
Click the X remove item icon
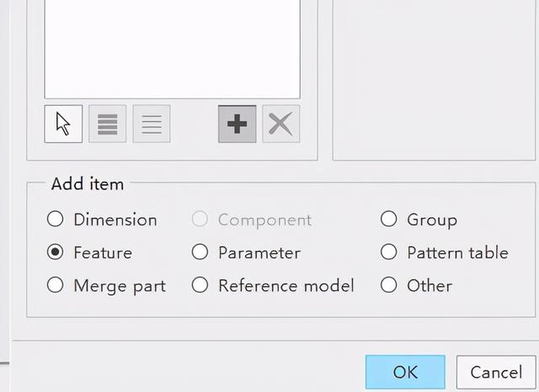pyautogui.click(x=280, y=124)
